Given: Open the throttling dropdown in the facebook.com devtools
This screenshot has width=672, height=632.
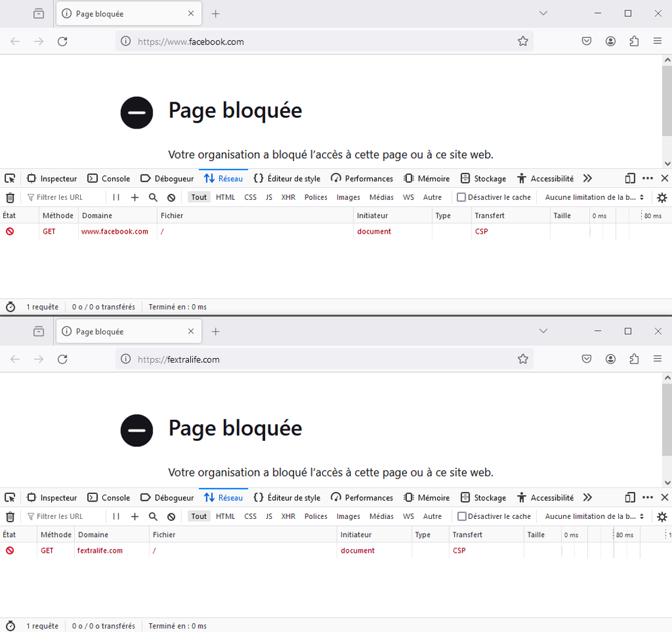Looking at the screenshot, I should tap(595, 198).
